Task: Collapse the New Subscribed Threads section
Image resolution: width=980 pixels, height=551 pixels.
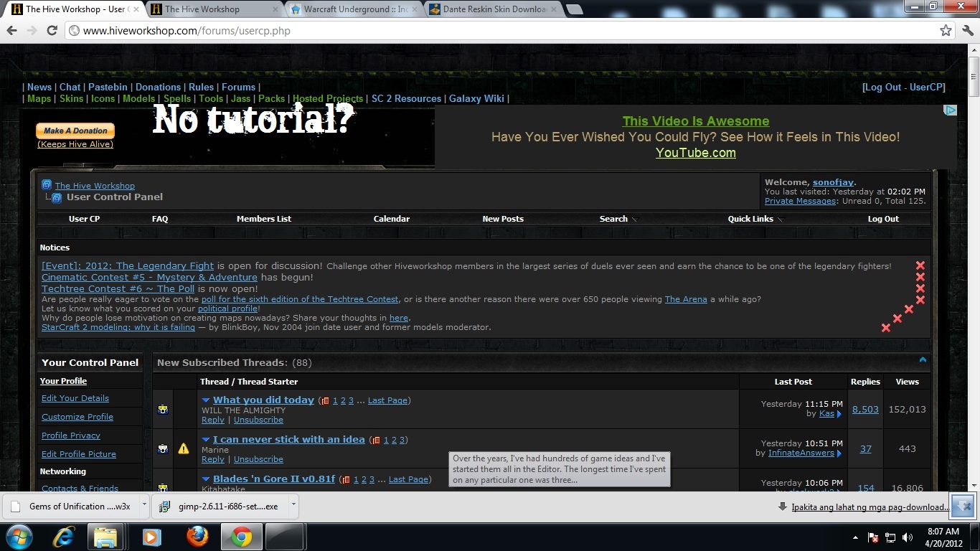Action: point(923,360)
